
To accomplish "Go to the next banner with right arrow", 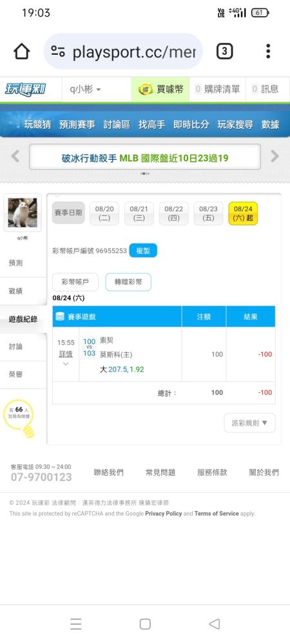I will (275, 156).
